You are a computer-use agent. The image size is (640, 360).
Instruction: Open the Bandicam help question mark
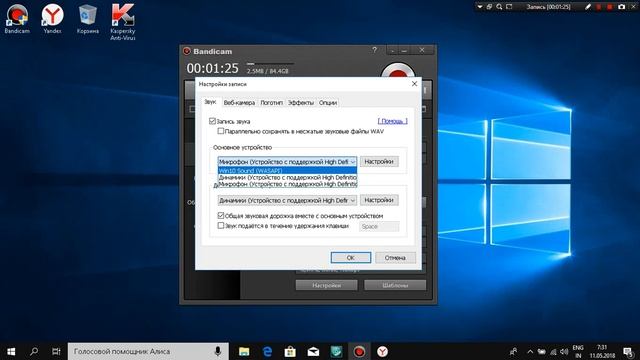click(374, 50)
